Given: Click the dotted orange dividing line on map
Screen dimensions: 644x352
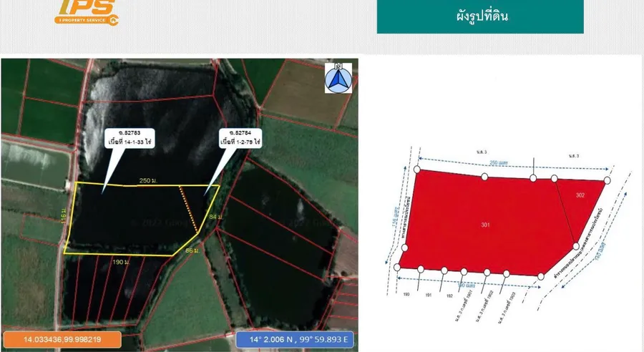Looking at the screenshot, I should coord(188,210).
